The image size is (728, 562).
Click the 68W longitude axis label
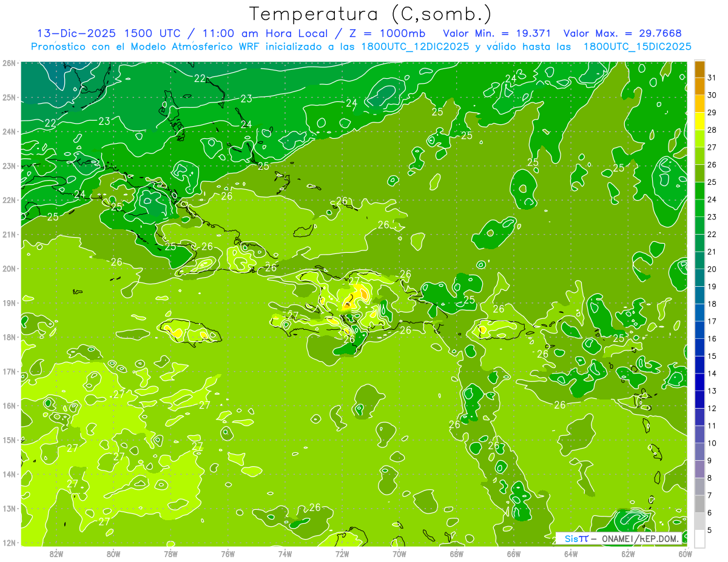(x=457, y=554)
